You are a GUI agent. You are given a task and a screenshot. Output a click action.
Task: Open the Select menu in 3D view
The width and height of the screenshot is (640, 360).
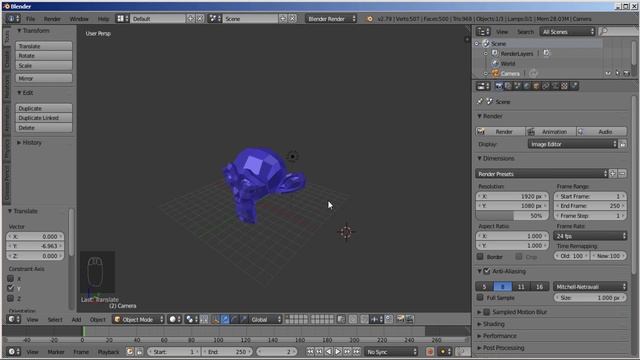click(55, 320)
